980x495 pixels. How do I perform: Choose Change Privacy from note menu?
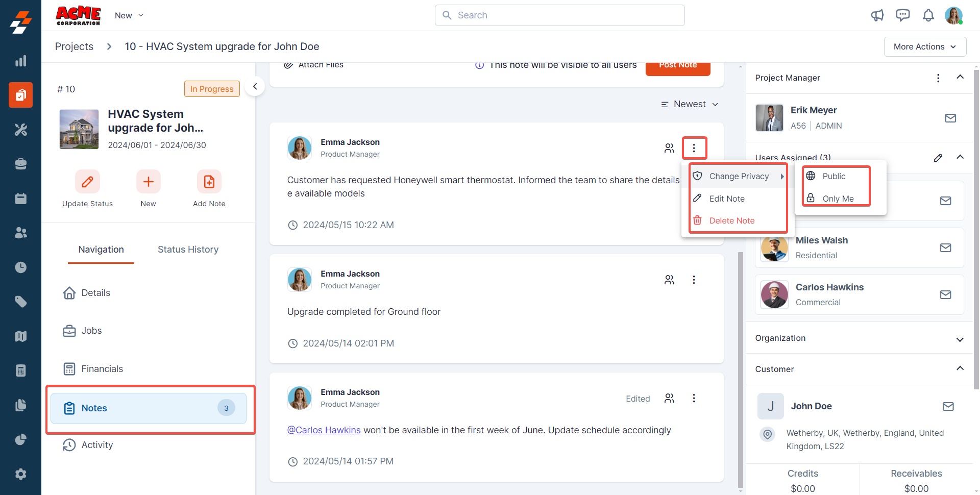[x=739, y=176]
